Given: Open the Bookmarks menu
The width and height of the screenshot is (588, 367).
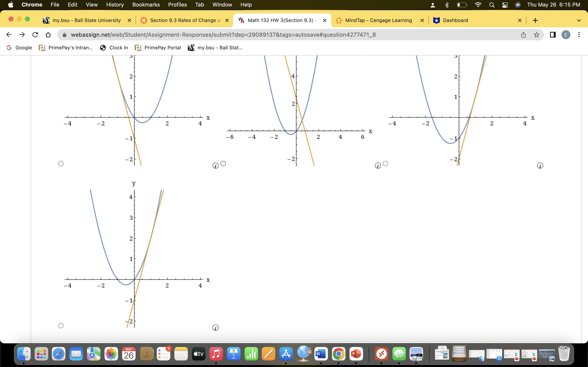Looking at the screenshot, I should (x=146, y=5).
